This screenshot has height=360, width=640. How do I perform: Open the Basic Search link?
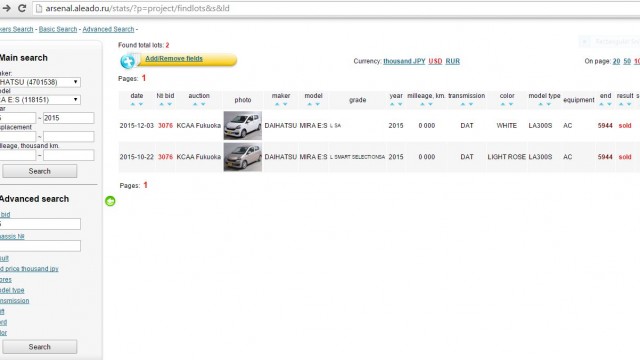coord(58,29)
